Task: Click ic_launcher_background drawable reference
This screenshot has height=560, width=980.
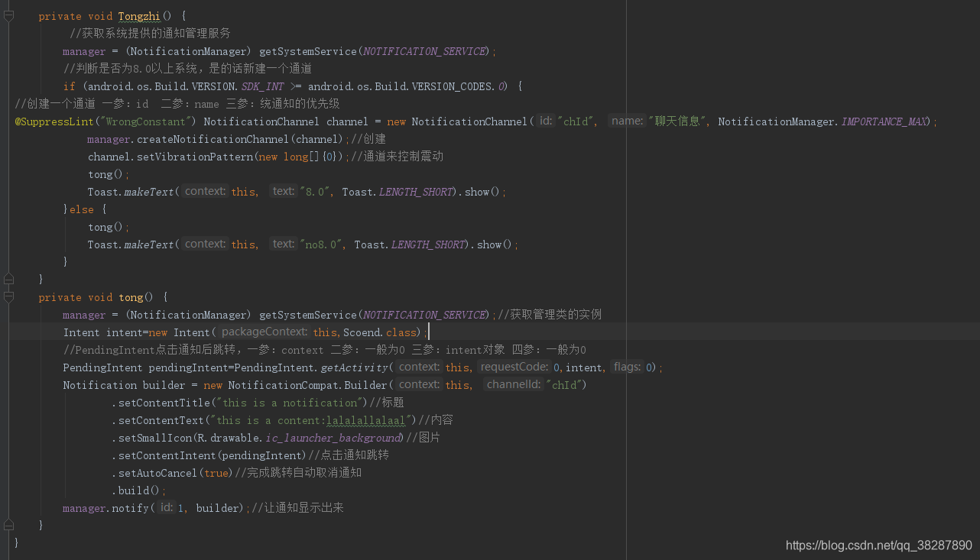Action: (333, 438)
